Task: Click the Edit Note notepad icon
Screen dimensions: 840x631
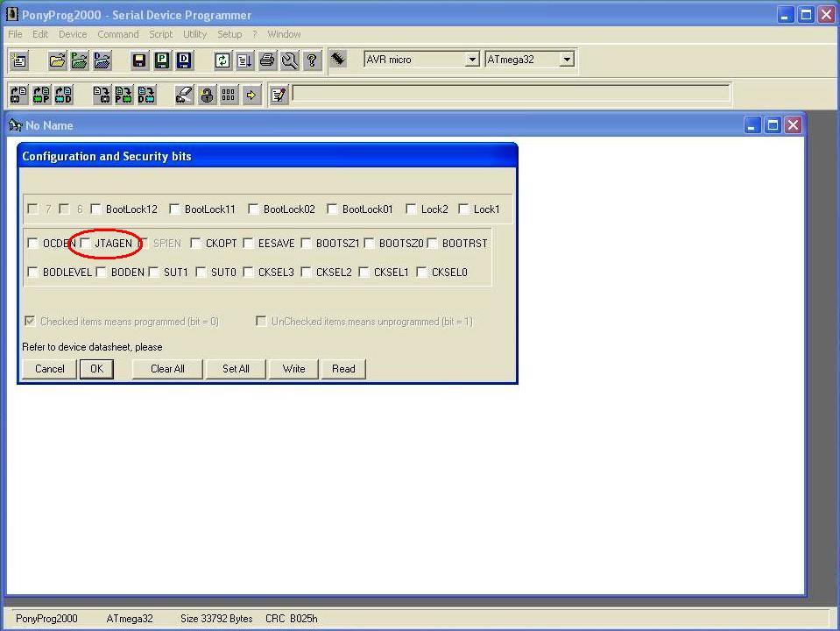Action: pyautogui.click(x=279, y=95)
